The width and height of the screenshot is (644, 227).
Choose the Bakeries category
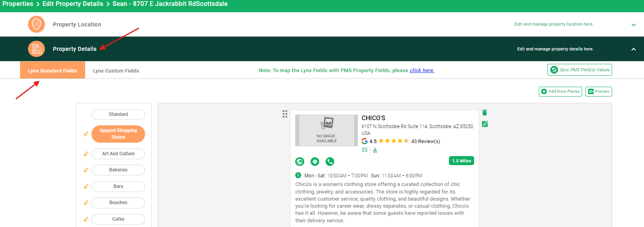(118, 170)
